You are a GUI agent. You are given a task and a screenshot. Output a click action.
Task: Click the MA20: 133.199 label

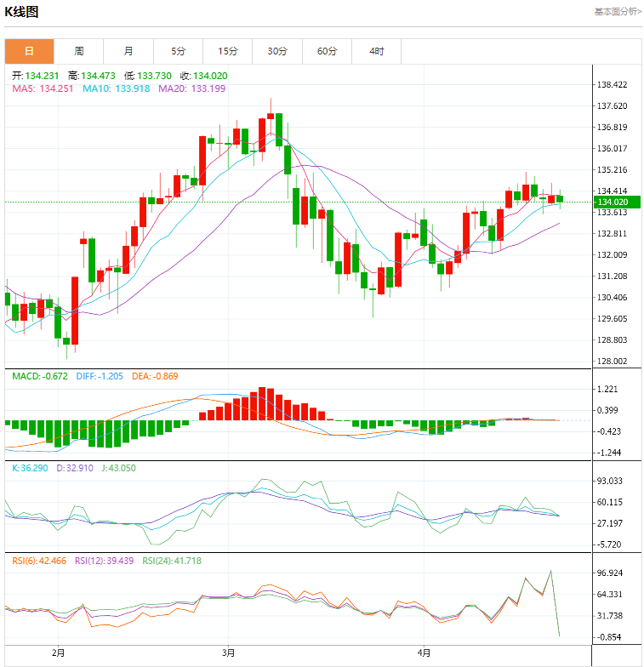(x=192, y=88)
